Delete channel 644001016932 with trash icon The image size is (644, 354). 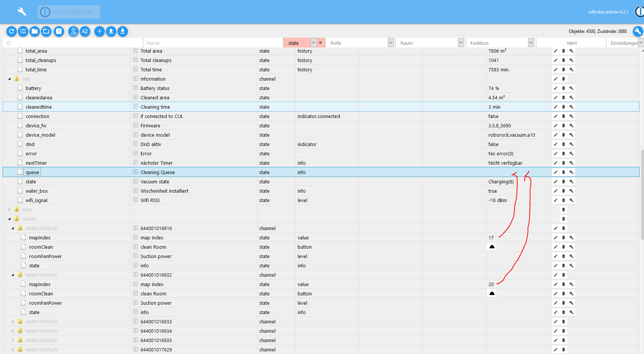(563, 275)
